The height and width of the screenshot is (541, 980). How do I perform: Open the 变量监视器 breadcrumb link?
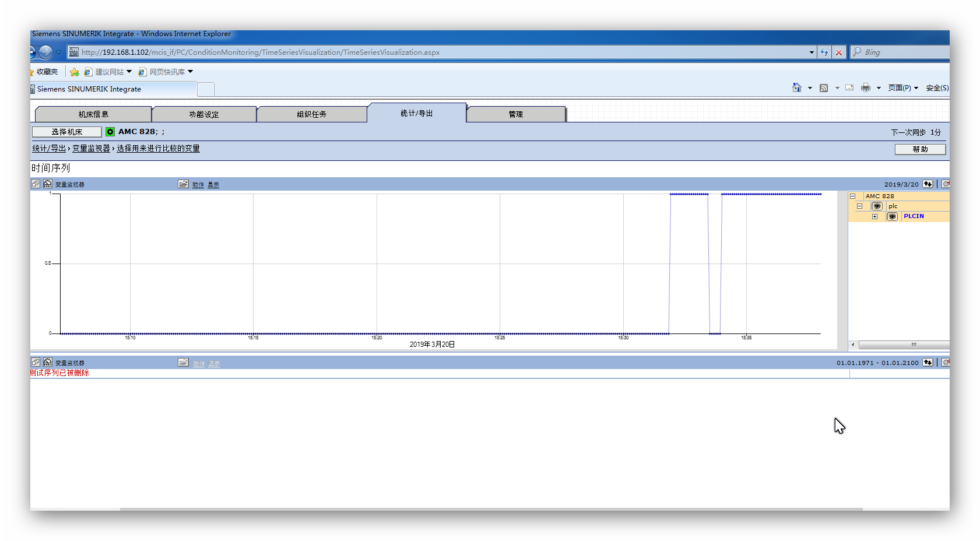(x=91, y=149)
